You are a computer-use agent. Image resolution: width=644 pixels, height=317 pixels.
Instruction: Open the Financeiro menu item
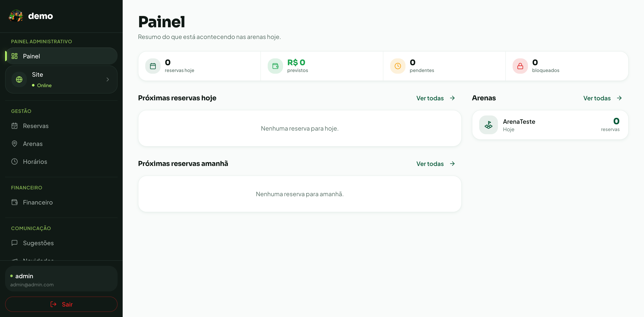tap(61, 202)
